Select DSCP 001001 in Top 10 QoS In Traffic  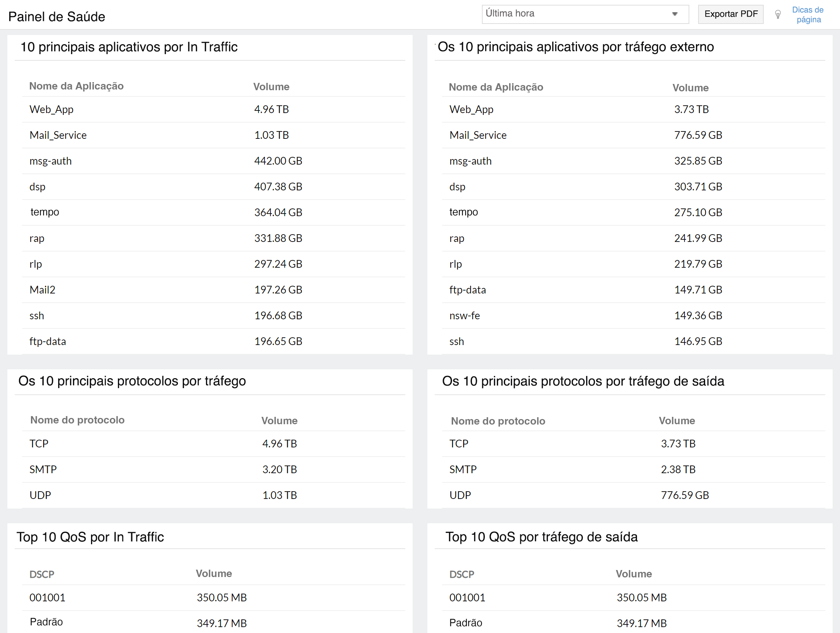pos(47,597)
